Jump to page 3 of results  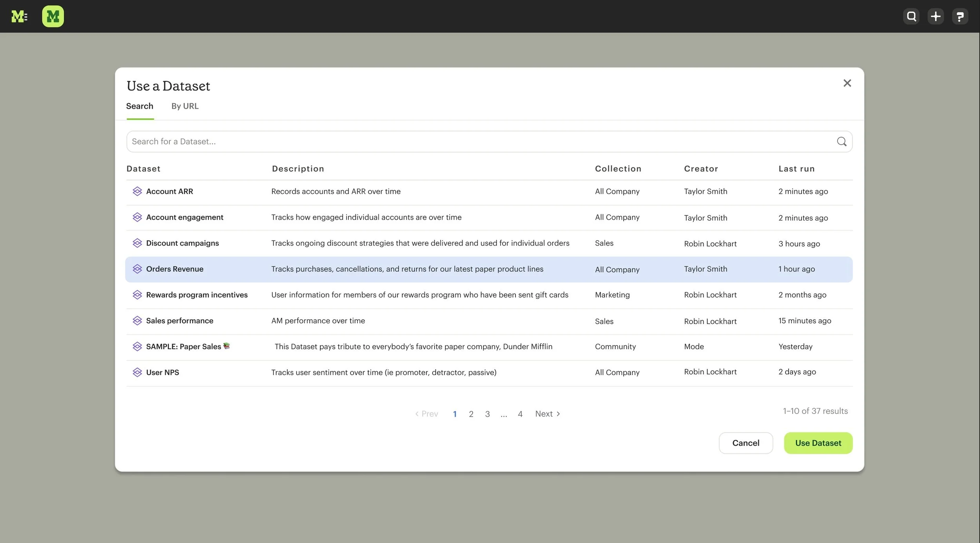pyautogui.click(x=487, y=414)
